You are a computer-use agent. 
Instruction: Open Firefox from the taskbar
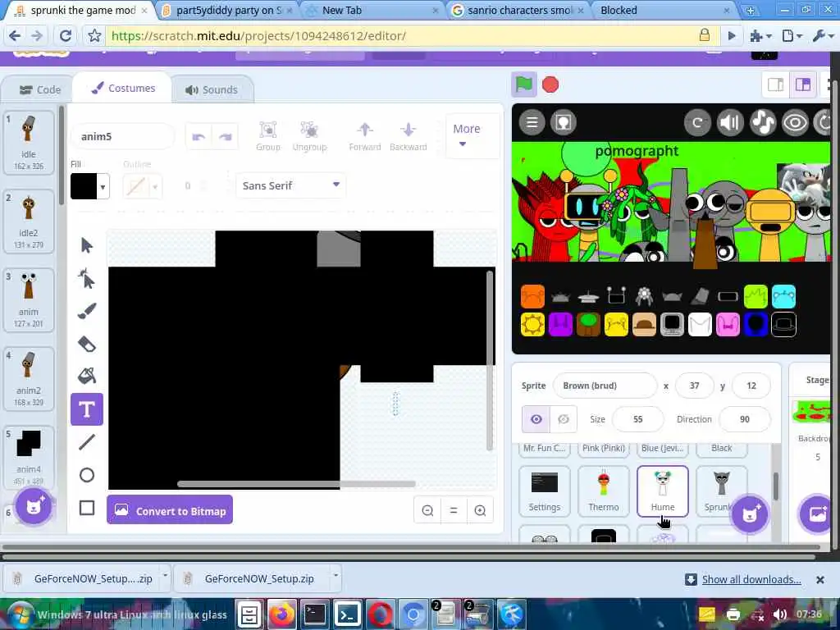pos(282,614)
